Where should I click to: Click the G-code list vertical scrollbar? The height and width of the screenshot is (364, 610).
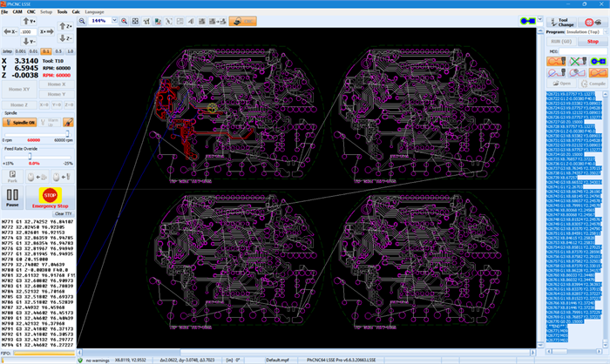[606, 219]
